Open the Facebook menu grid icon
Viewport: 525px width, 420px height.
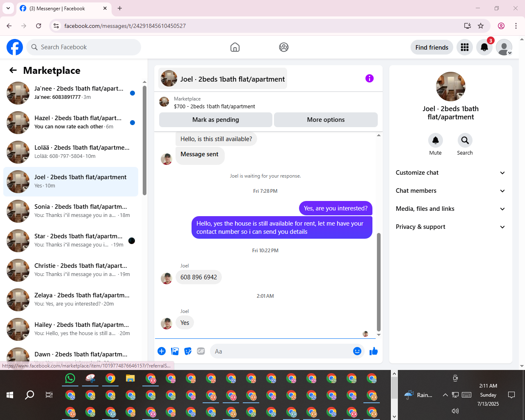click(465, 47)
